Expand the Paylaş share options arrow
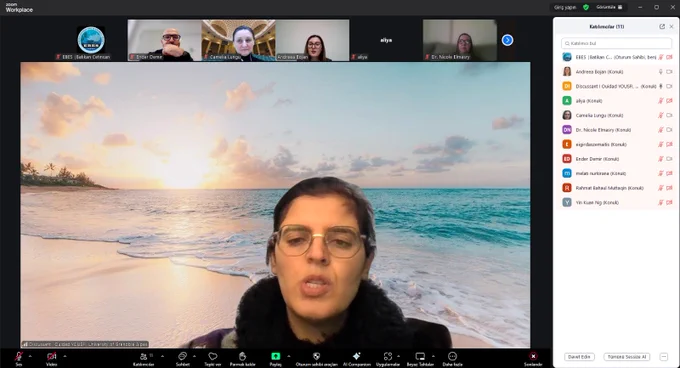680x368 pixels. [289, 356]
